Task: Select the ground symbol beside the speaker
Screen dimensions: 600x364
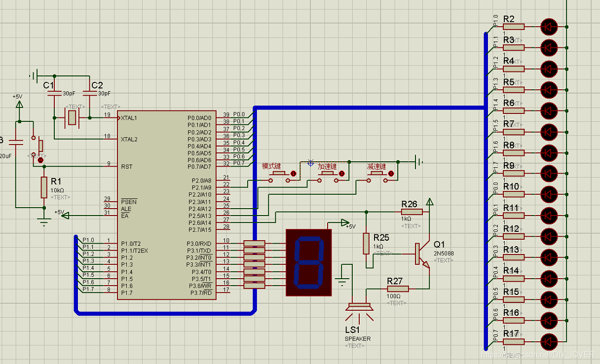Action: 341,283
